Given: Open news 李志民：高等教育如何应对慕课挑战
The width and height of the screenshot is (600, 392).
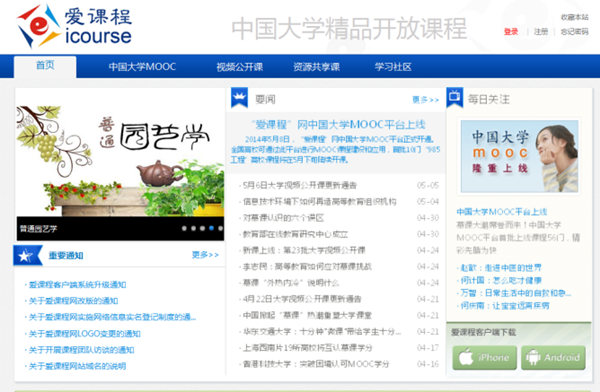Looking at the screenshot, I should click(x=307, y=267).
